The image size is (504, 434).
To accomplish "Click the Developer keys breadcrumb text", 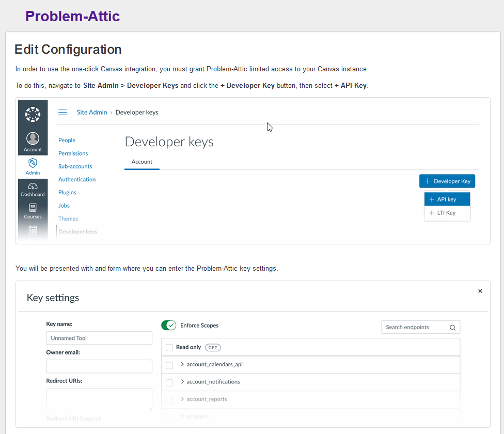I will pyautogui.click(x=137, y=112).
